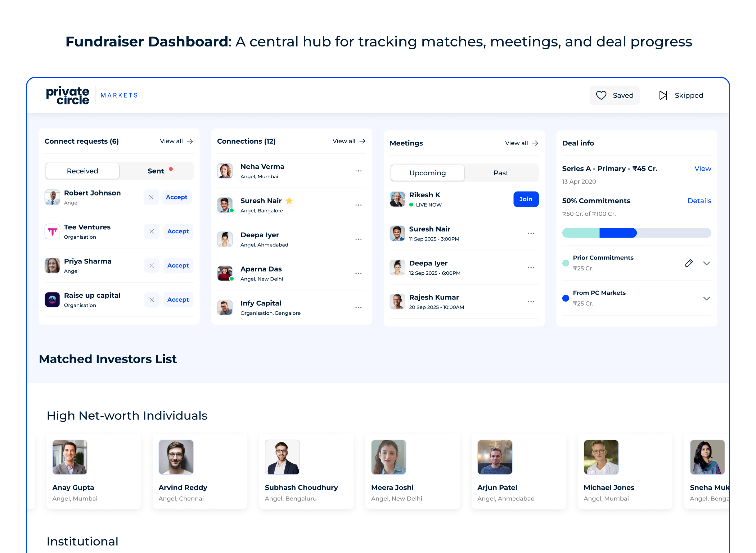Click the skip-forward icon on Skipped
Image resolution: width=756 pixels, height=553 pixels.
(x=663, y=95)
